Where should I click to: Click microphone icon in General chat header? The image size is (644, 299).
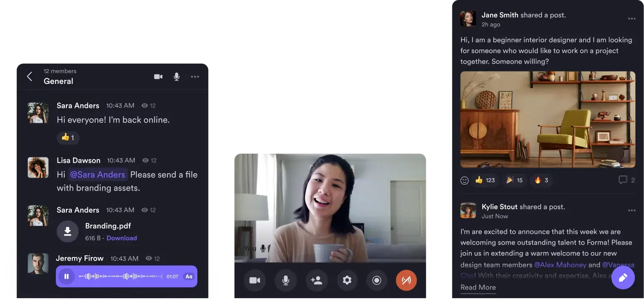coord(177,77)
